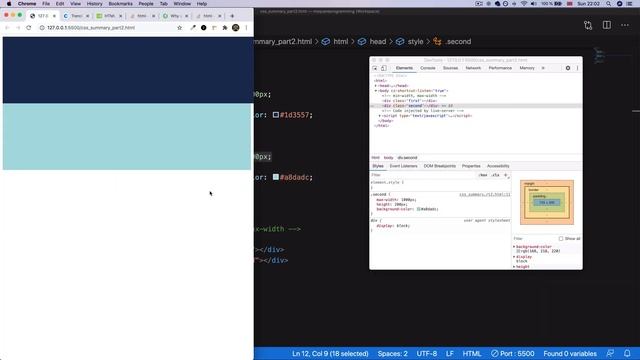Screen dimensions: 640x360
Task: Expand the script node in DOM tree
Action: 380,116
